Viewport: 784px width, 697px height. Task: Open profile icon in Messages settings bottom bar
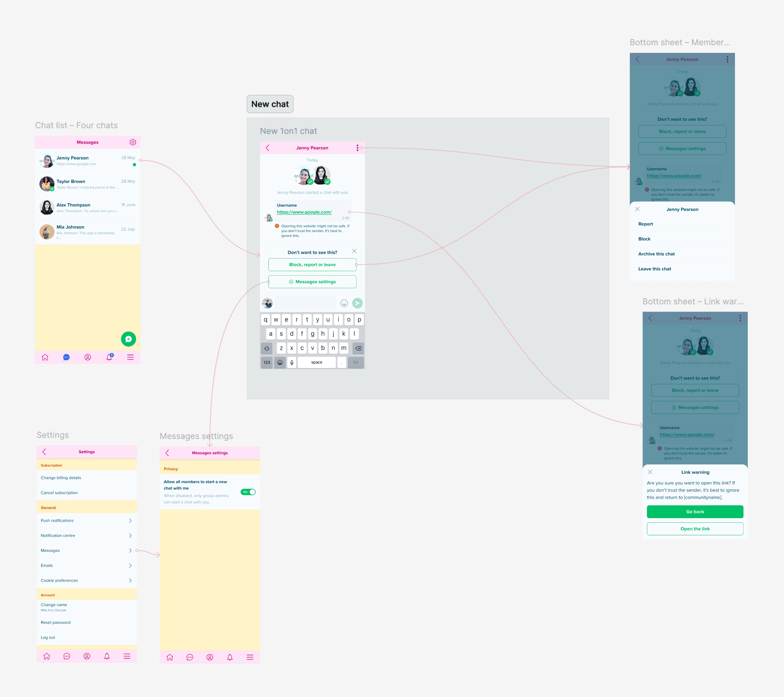pos(210,657)
